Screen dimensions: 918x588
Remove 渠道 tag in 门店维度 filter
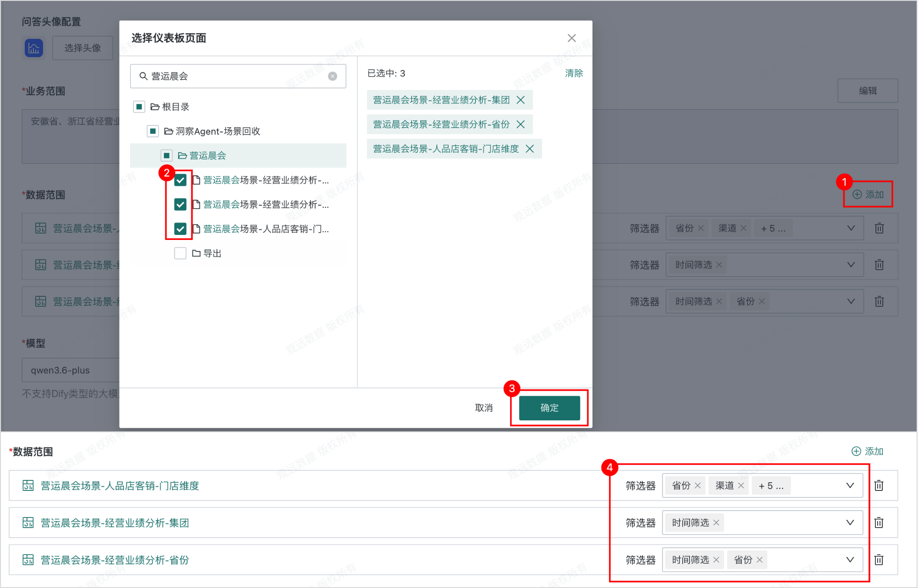[741, 485]
